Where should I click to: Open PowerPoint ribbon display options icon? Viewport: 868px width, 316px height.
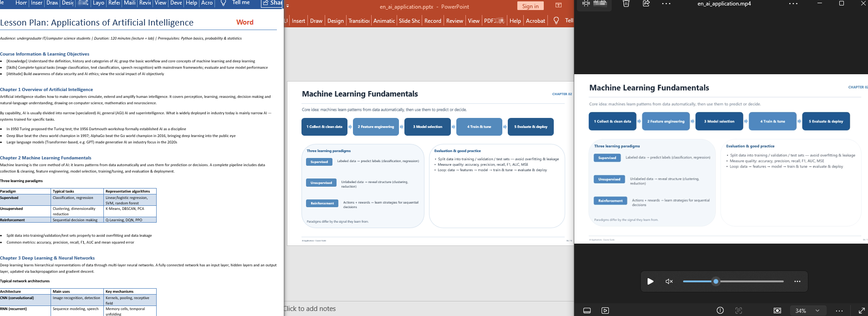point(559,5)
